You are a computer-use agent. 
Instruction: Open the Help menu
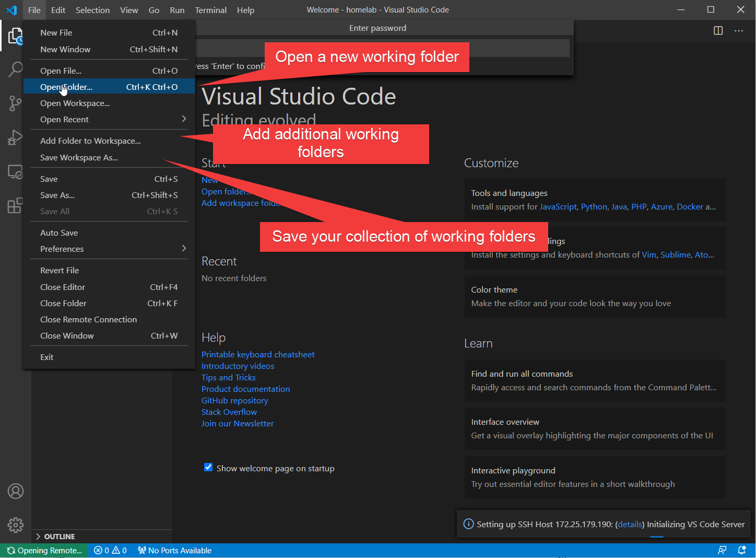245,10
